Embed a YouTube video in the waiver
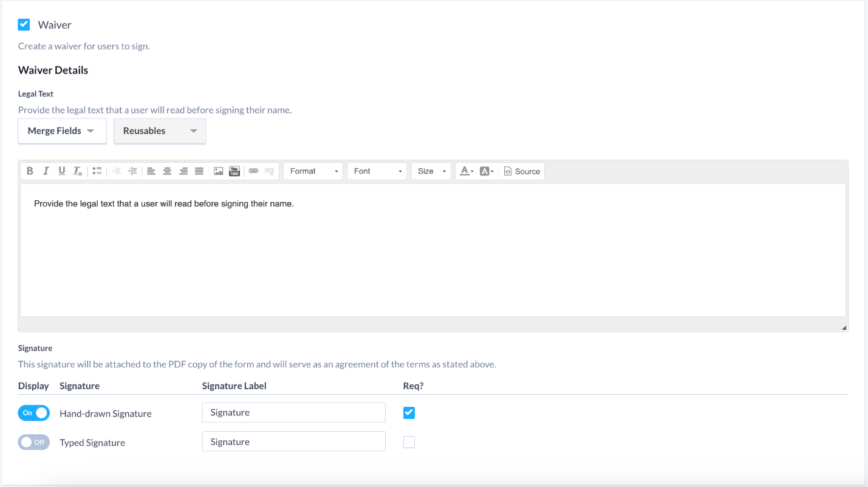Viewport: 868px width, 487px height. click(234, 171)
